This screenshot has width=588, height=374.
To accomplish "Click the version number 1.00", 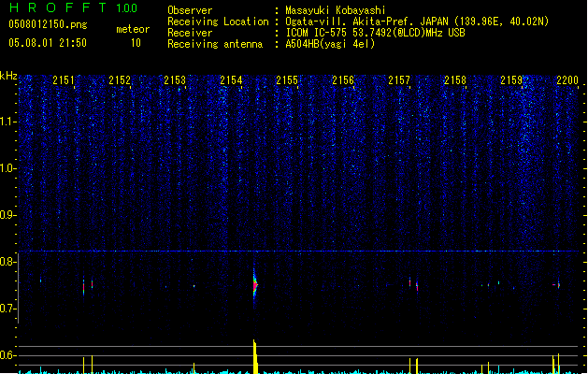I will [126, 8].
